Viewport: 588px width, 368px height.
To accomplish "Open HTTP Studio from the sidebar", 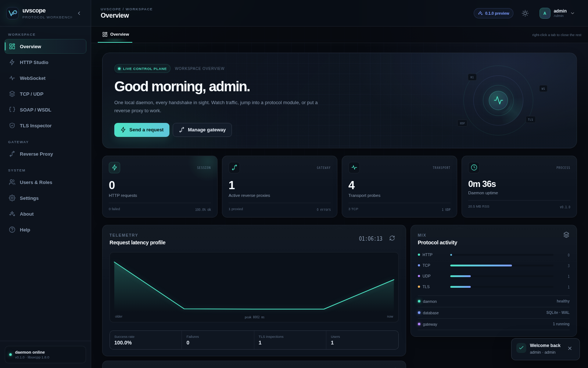I will tap(46, 62).
